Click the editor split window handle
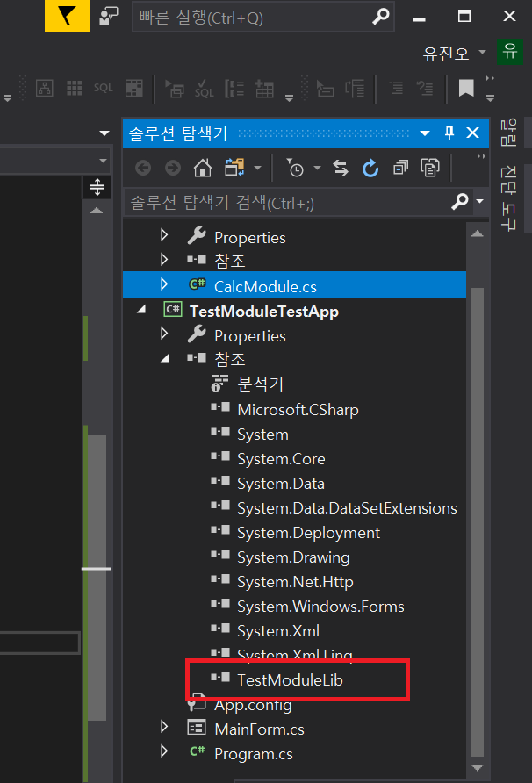The width and height of the screenshot is (532, 783). (97, 187)
